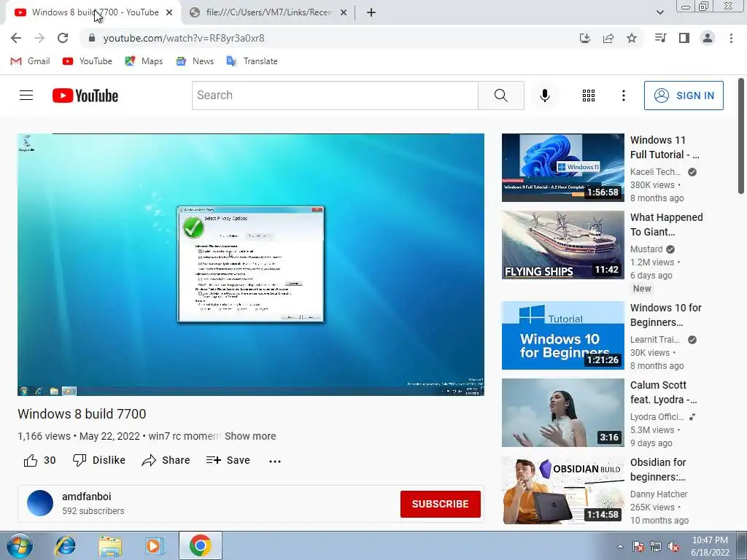
Task: Open Chrome profile avatar
Action: (708, 38)
